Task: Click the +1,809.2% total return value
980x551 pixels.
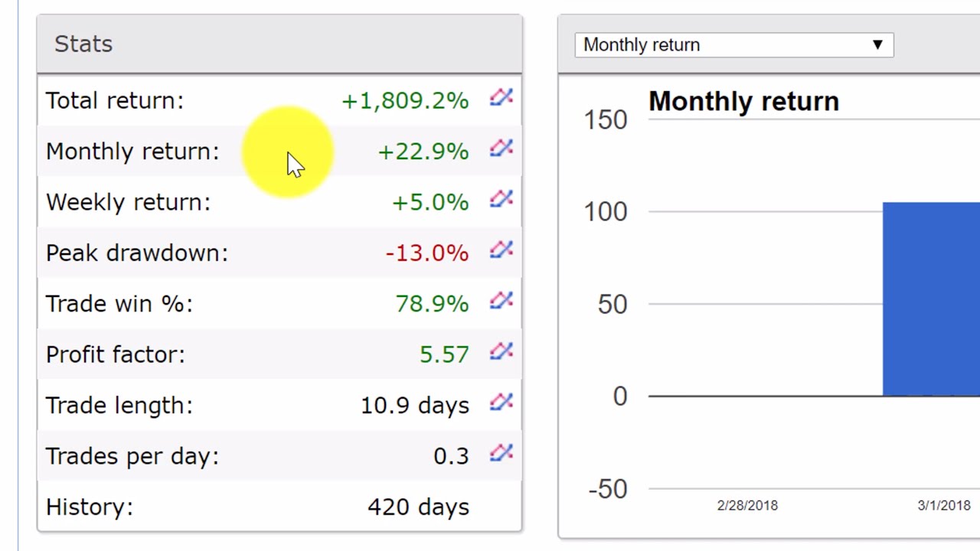Action: tap(405, 101)
